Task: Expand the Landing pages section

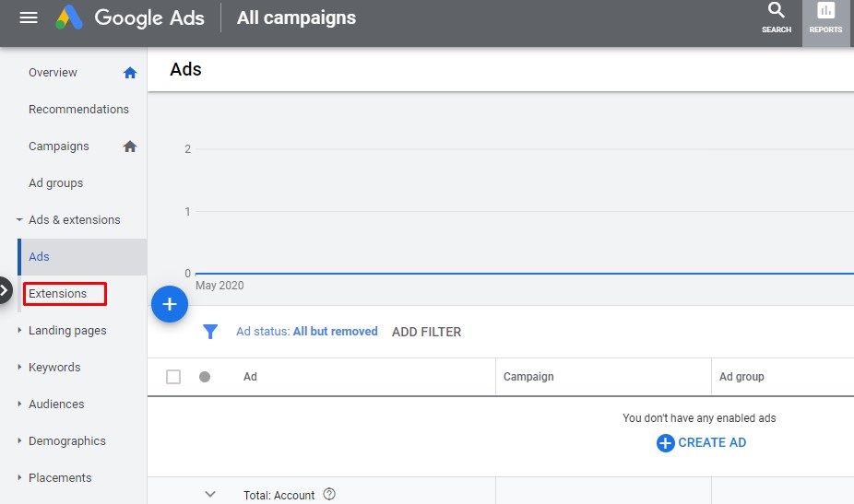Action: click(19, 331)
